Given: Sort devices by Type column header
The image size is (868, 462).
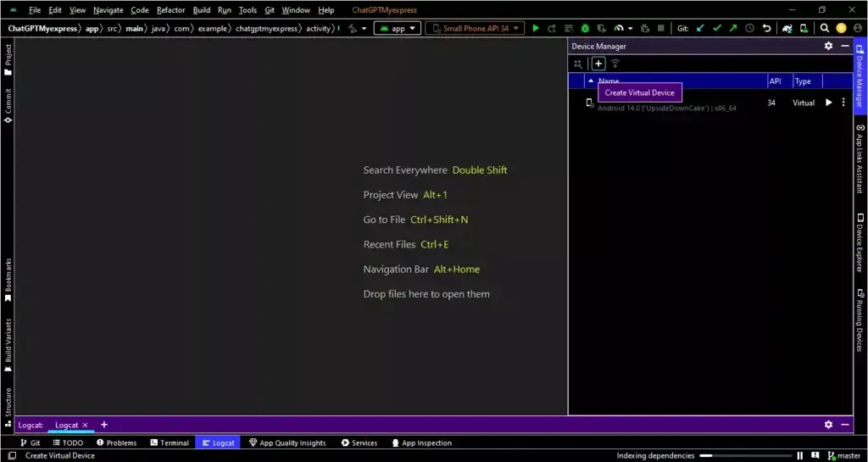Looking at the screenshot, I should [808, 81].
